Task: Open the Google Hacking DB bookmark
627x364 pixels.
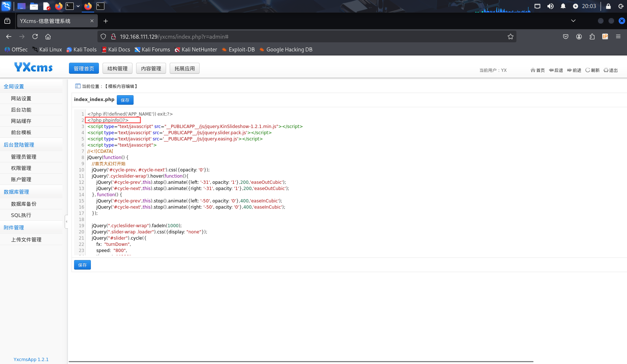Action: [x=286, y=50]
